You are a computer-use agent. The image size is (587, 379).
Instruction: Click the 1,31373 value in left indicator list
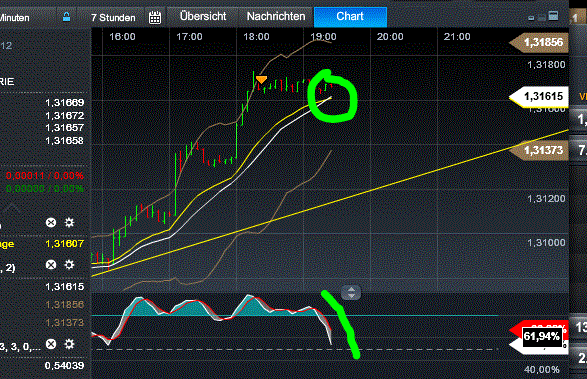[64, 322]
